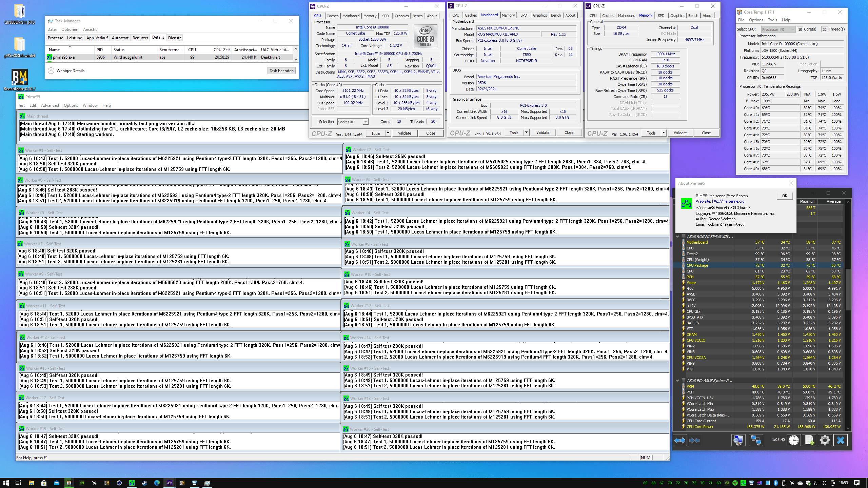Click Windows Start button

pos(6,483)
